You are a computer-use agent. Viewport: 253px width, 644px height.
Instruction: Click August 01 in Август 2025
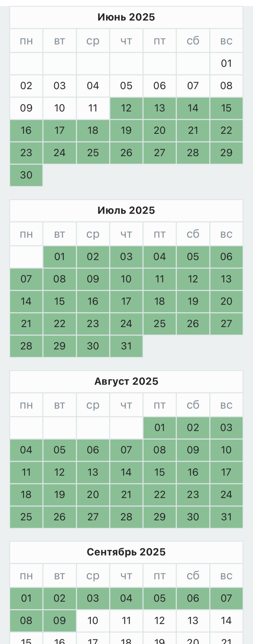[160, 428]
